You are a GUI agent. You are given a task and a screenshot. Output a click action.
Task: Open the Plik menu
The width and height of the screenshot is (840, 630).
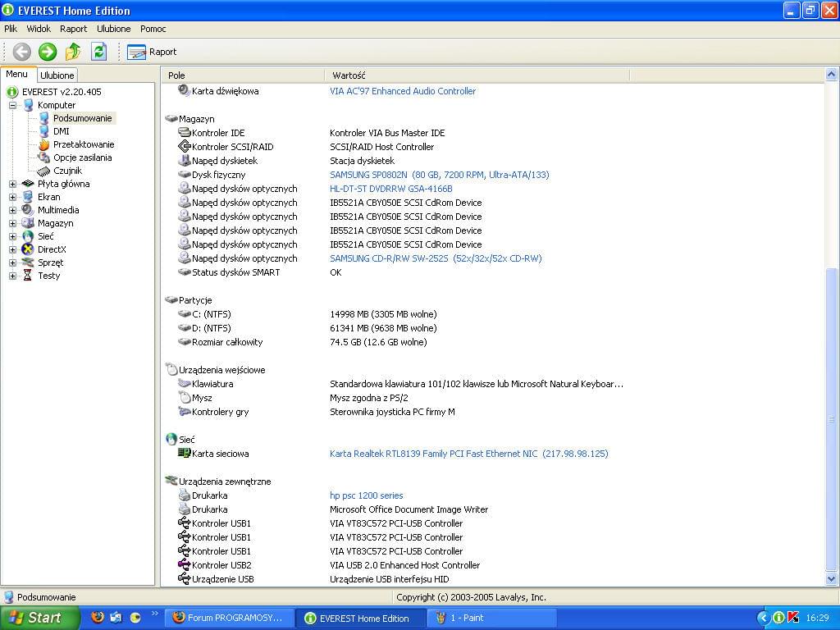[x=11, y=29]
